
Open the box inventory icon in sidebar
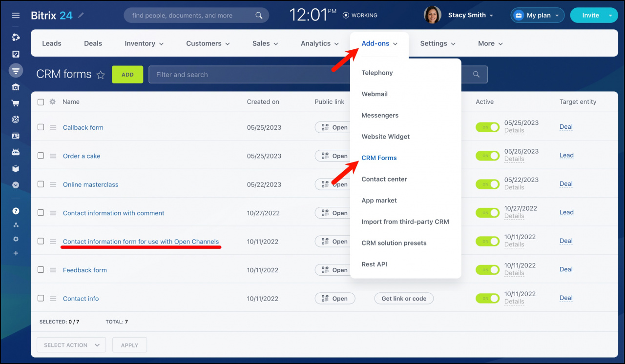pos(16,168)
